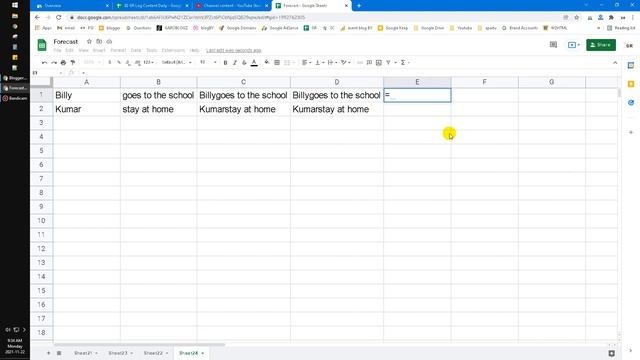This screenshot has height=360, width=640.
Task: Click the 'Last edit was seconds ago' link
Action: pyautogui.click(x=233, y=50)
